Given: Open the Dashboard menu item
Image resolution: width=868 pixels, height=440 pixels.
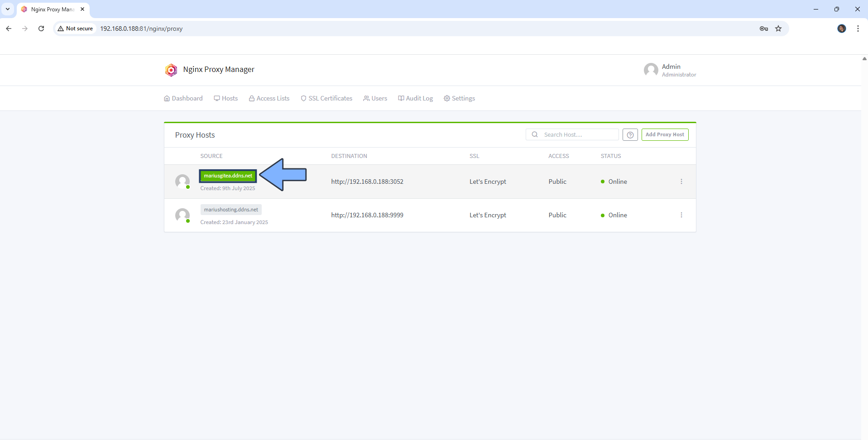Looking at the screenshot, I should point(183,98).
